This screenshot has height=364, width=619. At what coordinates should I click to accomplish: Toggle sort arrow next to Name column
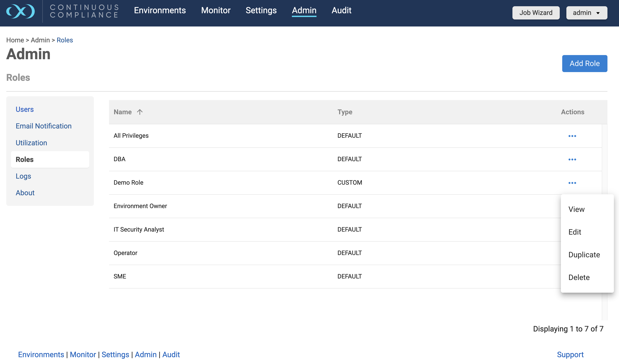pyautogui.click(x=140, y=112)
